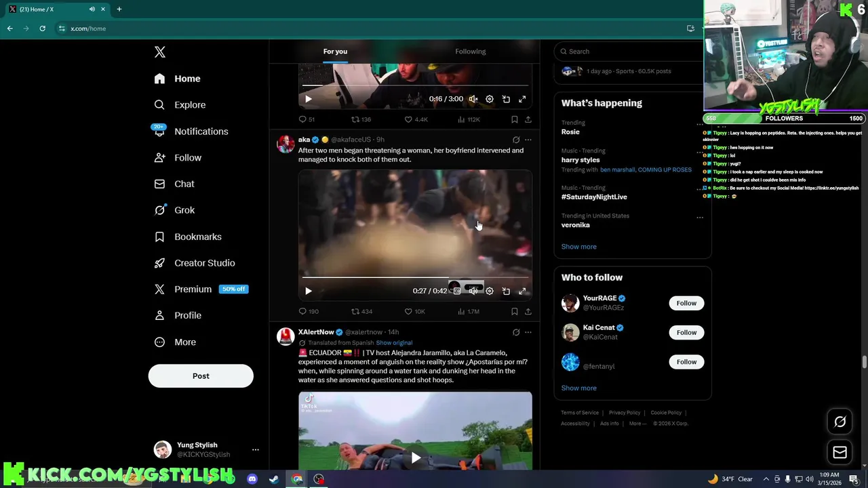Open more options on aka's post
This screenshot has height=488, width=868.
[x=528, y=140]
